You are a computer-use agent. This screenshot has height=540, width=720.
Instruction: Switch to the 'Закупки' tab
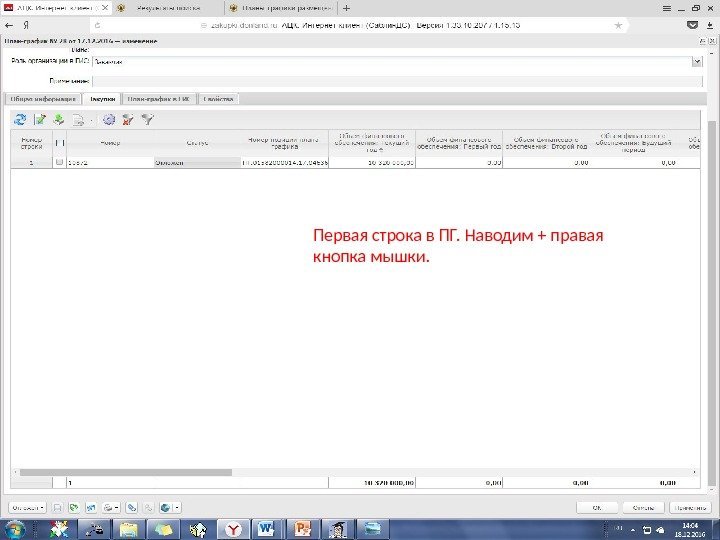click(x=102, y=99)
